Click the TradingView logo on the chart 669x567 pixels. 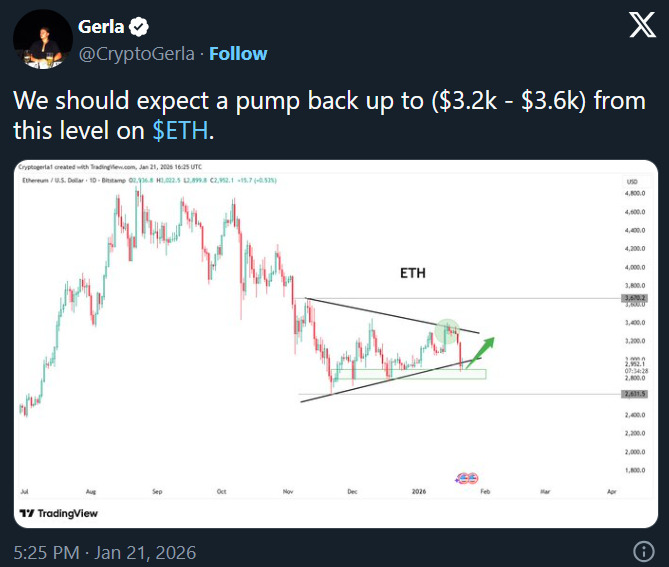pyautogui.click(x=58, y=513)
